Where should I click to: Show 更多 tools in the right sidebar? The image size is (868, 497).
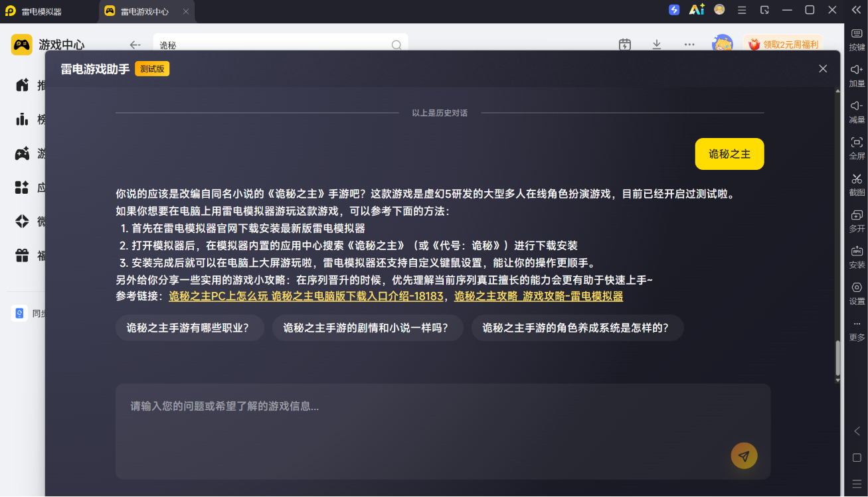(857, 330)
